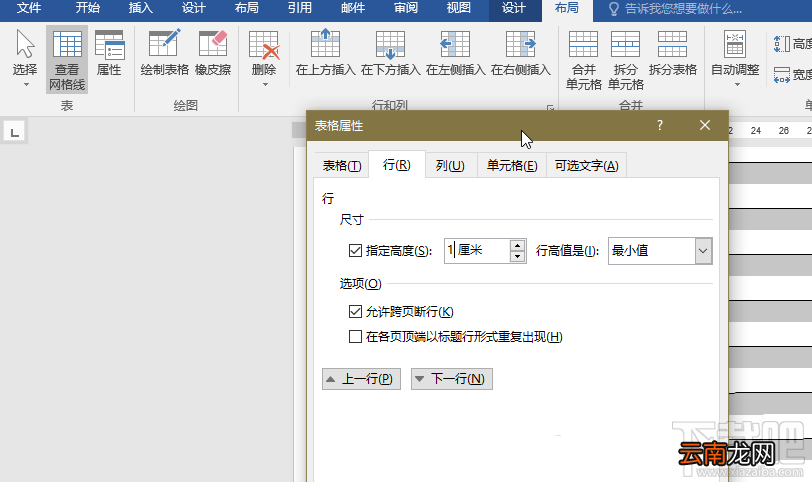This screenshot has width=812, height=482.
Task: Open the 行高值是 dropdown
Action: point(703,251)
